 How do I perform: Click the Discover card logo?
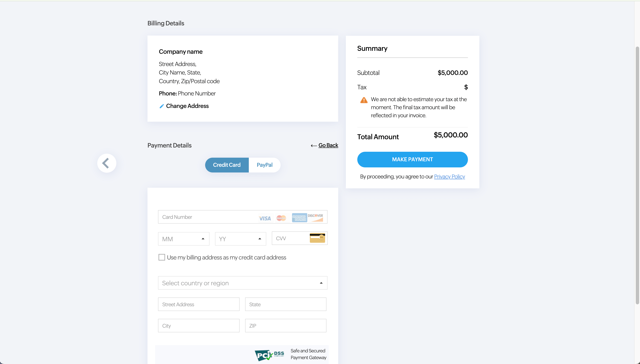tap(315, 217)
